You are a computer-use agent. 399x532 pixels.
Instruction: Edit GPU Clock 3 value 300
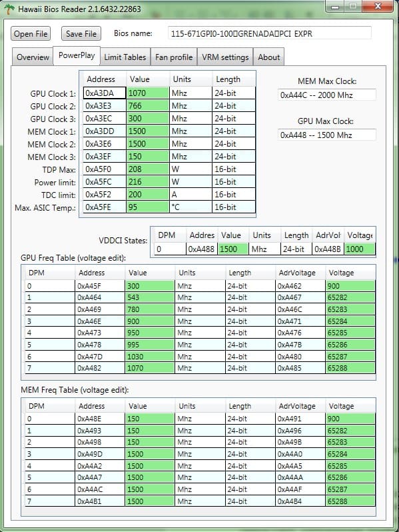[x=147, y=119]
